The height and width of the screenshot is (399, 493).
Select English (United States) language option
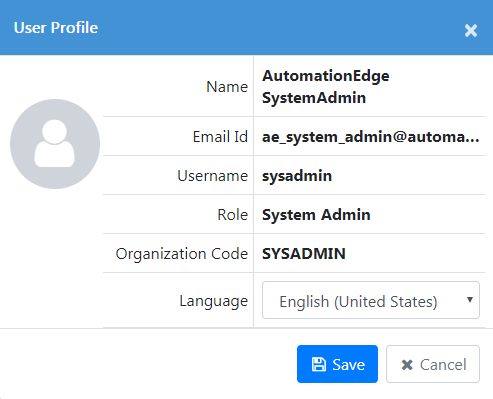[x=358, y=302]
